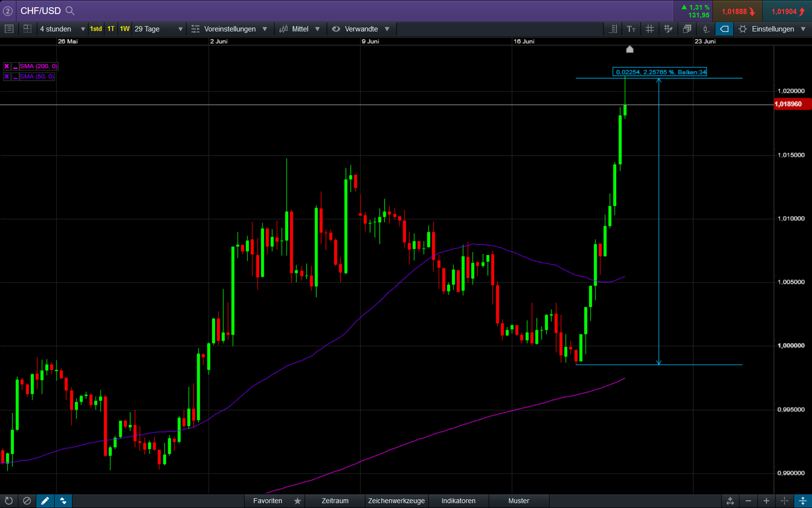Open the 4 stunden interval dropdown
The image size is (812, 508).
[x=63, y=29]
